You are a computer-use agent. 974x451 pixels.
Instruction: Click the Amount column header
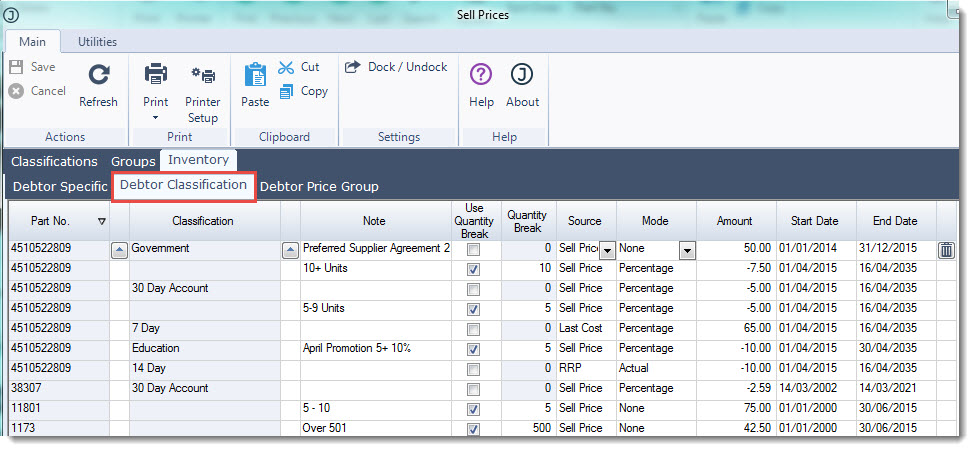click(735, 221)
